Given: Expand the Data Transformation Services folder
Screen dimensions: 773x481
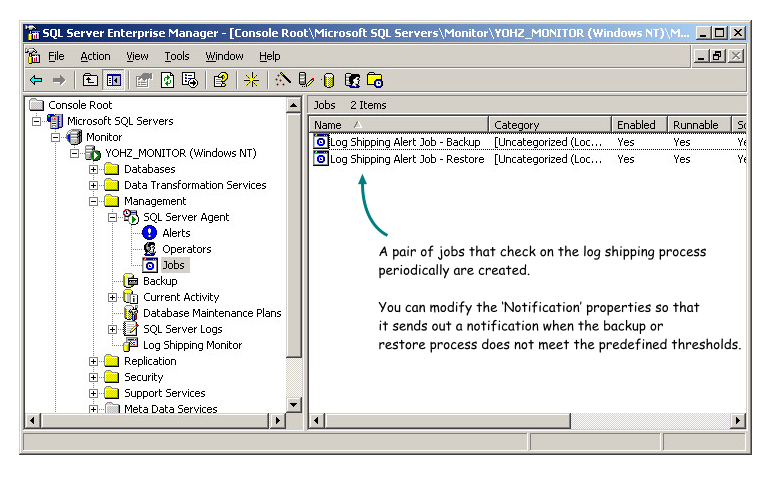Looking at the screenshot, I should tap(93, 185).
